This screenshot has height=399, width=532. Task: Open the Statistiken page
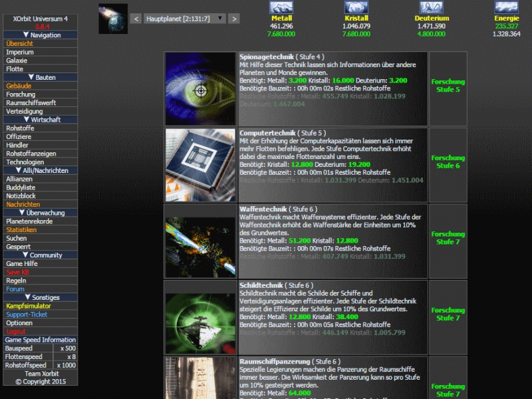[21, 229]
